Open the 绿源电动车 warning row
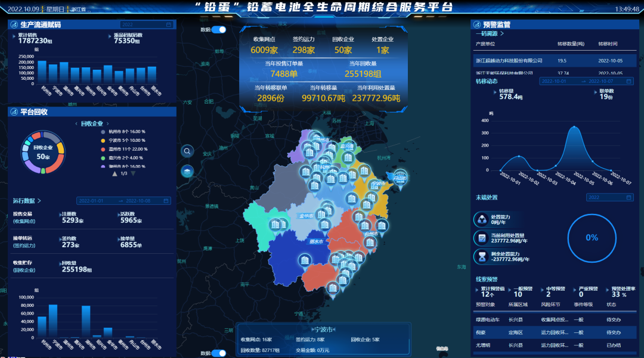The height and width of the screenshot is (358, 644). (x=555, y=320)
